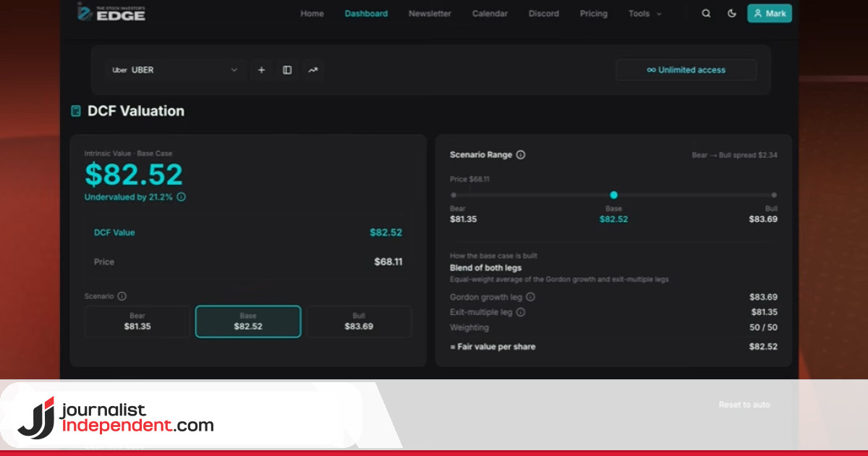Open the Mark user account menu
The width and height of the screenshot is (868, 456).
(x=769, y=14)
